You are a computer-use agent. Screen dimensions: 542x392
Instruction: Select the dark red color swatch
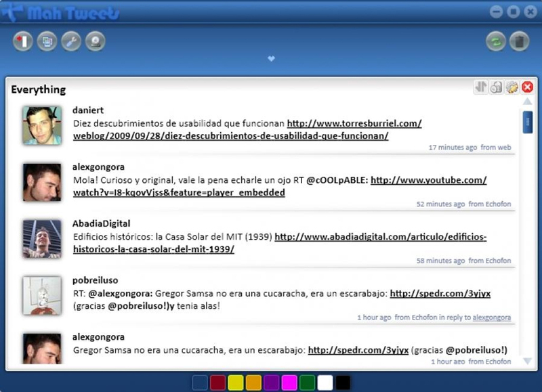pos(217,383)
